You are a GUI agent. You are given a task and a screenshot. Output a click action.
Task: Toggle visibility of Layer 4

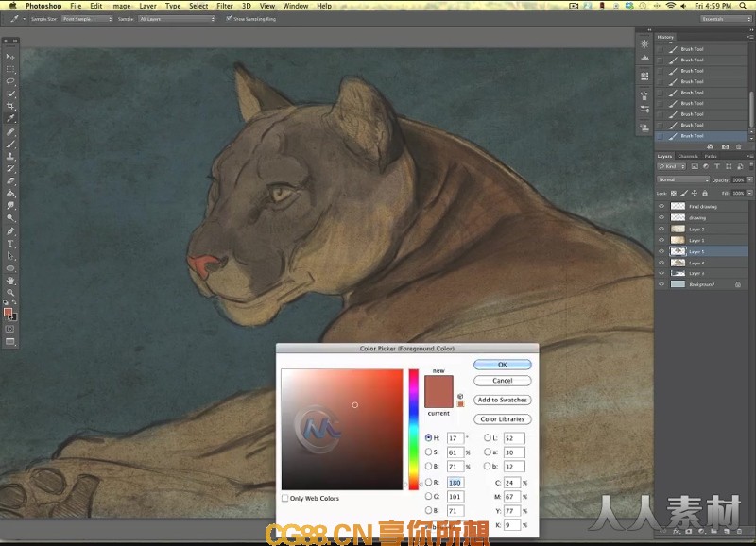click(661, 263)
